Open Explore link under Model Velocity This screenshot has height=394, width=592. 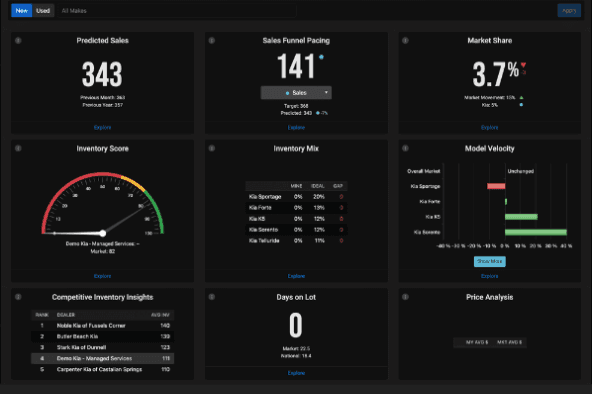pos(489,276)
